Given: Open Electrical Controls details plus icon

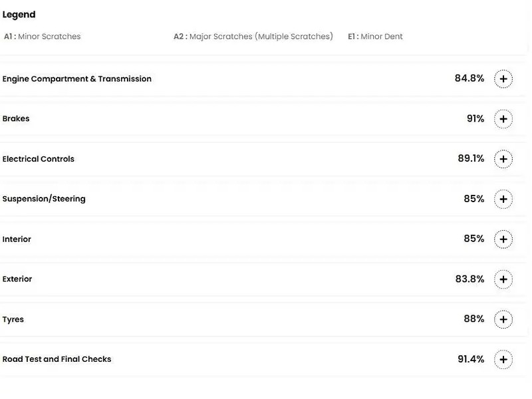Looking at the screenshot, I should pyautogui.click(x=503, y=160).
